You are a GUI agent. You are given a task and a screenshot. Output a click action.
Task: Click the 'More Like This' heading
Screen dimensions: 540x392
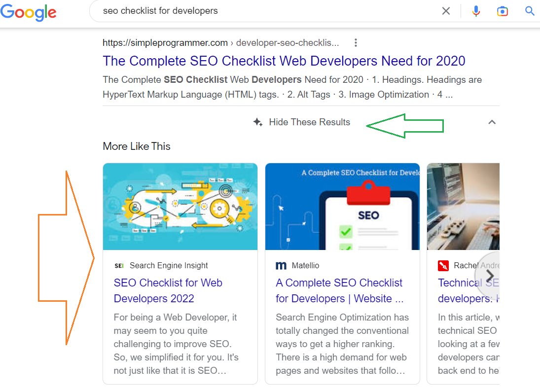pos(137,146)
